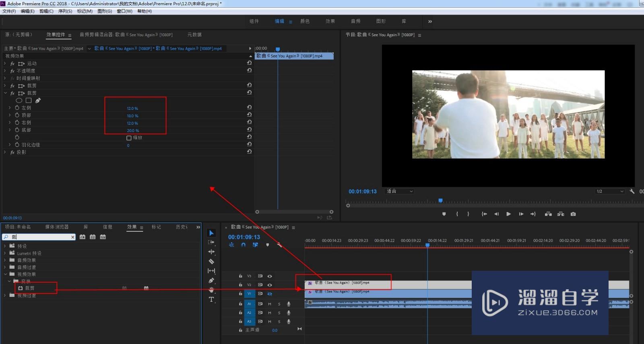Toggle V3 track output eye
The width and height of the screenshot is (644, 344).
(x=270, y=276)
